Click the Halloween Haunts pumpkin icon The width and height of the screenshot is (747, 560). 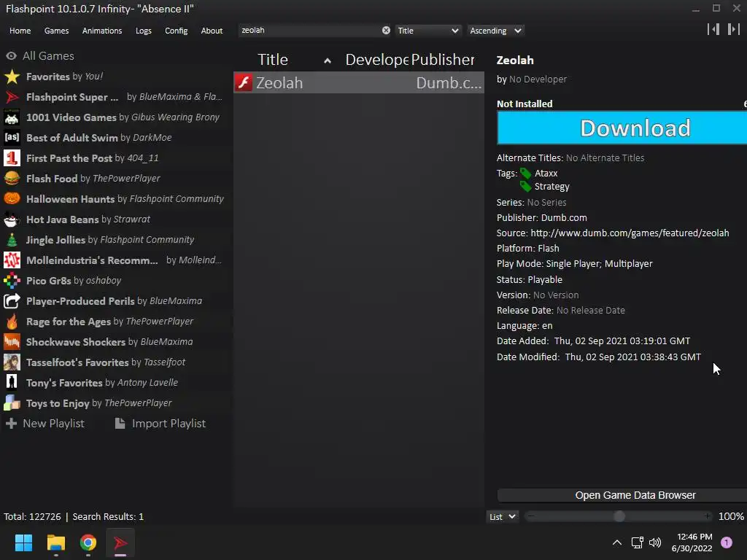pos(12,199)
